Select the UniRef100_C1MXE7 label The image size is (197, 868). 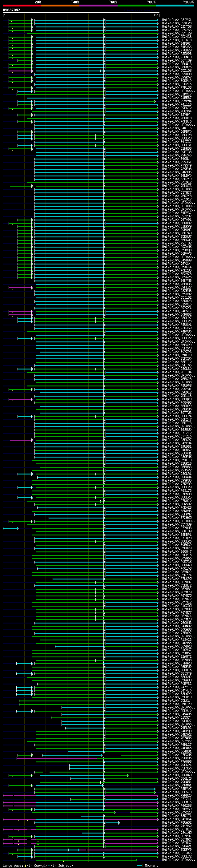[177, 94]
